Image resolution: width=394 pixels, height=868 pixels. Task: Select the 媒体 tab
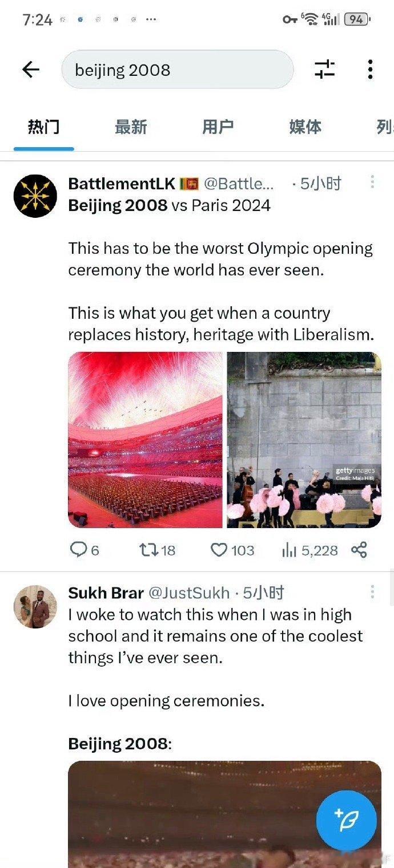305,127
